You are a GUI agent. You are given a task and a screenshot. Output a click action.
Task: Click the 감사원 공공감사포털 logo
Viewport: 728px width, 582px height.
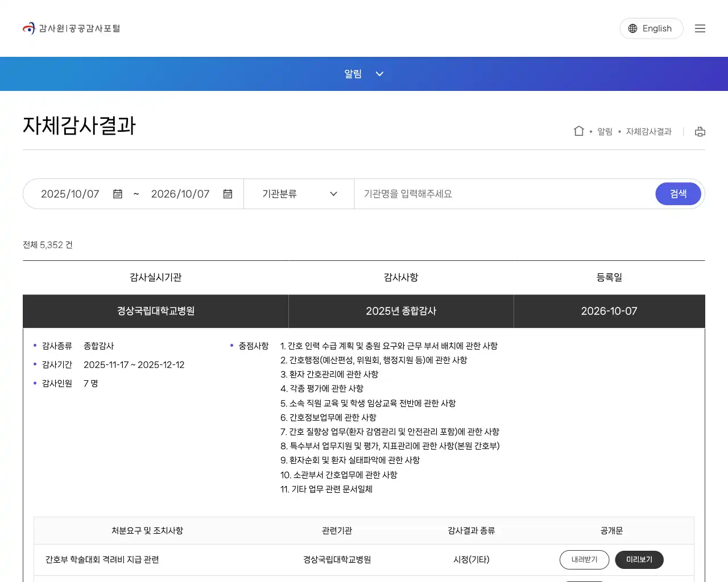71,28
